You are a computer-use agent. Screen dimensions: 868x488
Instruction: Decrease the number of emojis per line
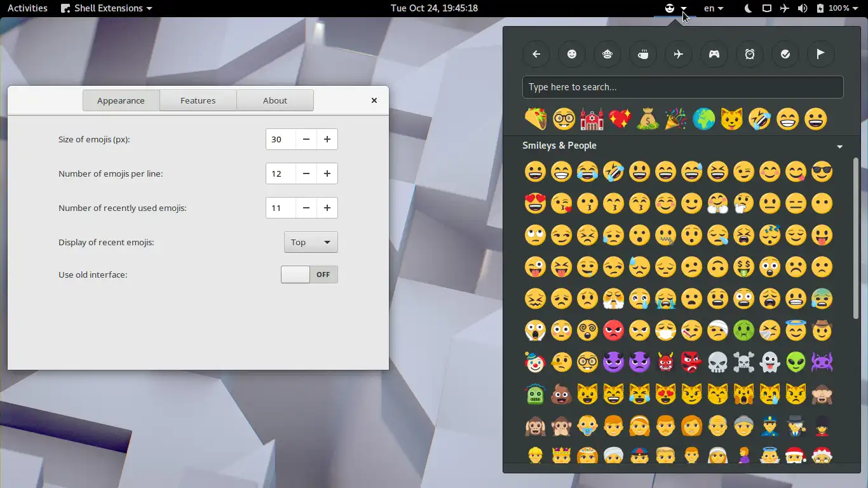pos(306,173)
